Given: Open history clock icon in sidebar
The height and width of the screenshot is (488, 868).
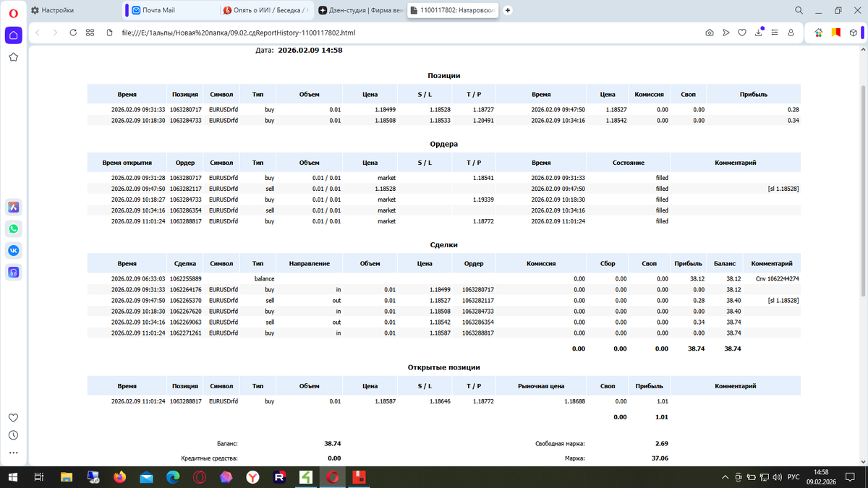Looking at the screenshot, I should point(13,436).
